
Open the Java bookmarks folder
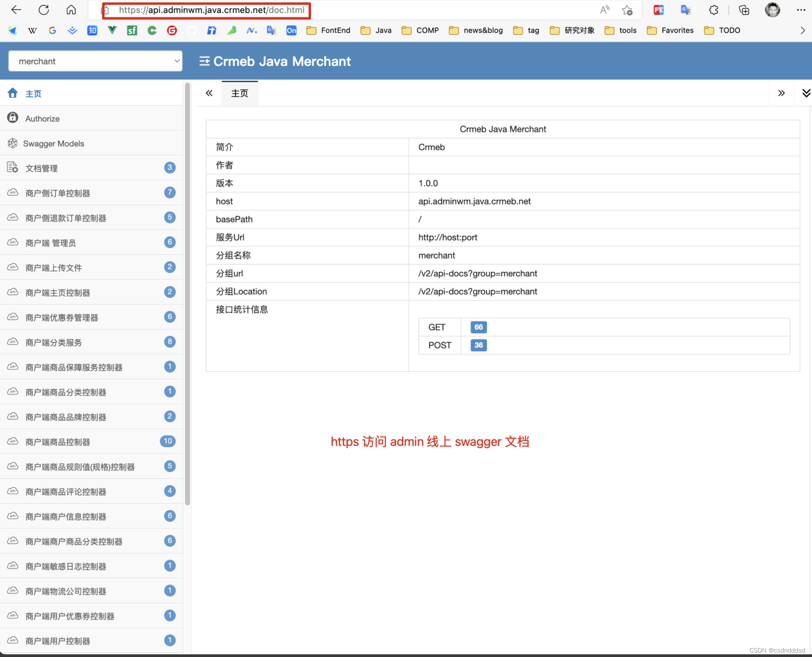tap(376, 30)
